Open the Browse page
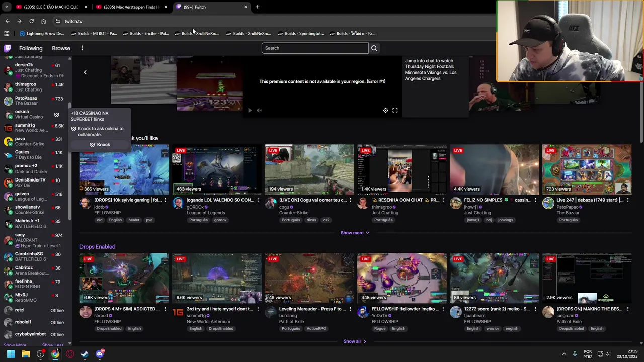The image size is (644, 362). (61, 48)
